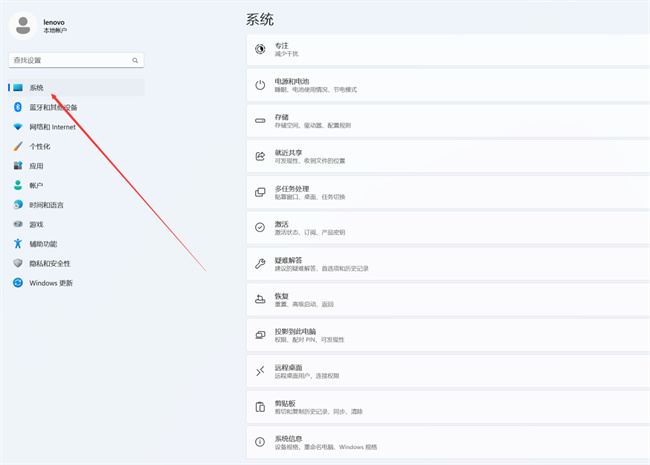The width and height of the screenshot is (650, 465).
Task: Open the 恢复 settings title
Action: click(281, 296)
